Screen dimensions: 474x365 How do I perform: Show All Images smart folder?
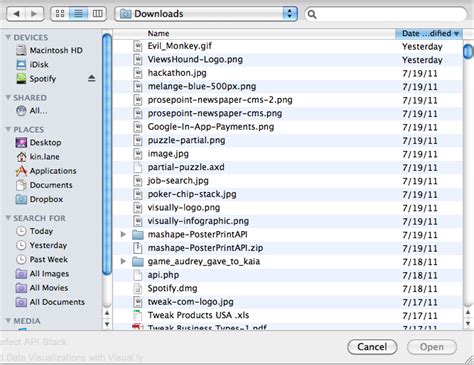tap(43, 273)
